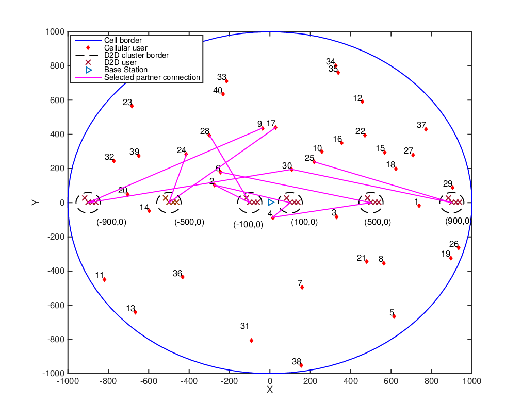
Task: Click the D2D user cross symbol in legend
Action: (x=88, y=62)
